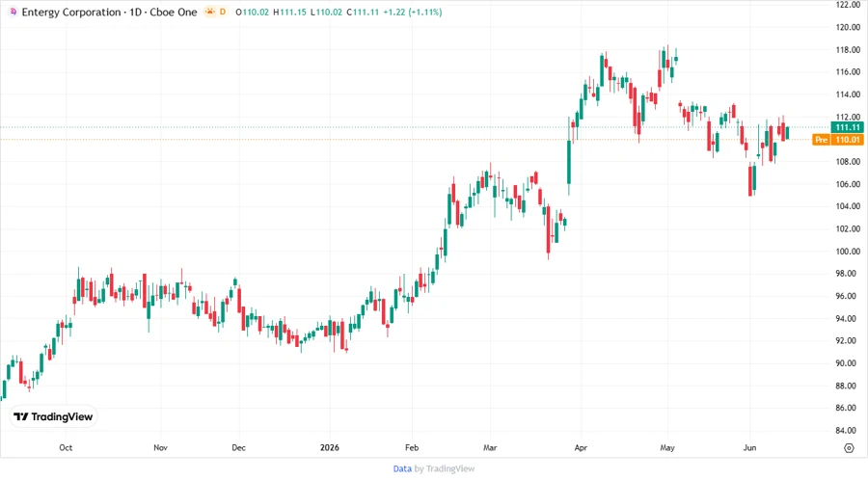Click the 'Nov' label on time axis
The height and width of the screenshot is (480, 868).
click(x=160, y=447)
